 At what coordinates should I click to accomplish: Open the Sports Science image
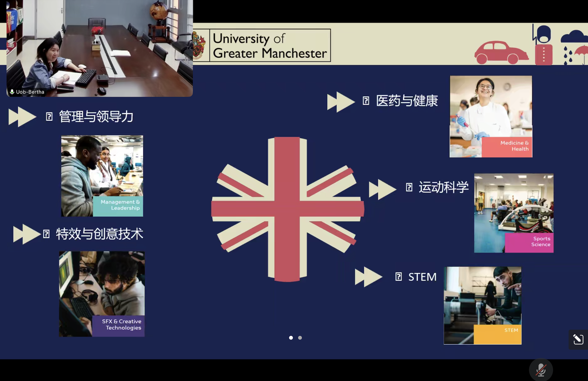pos(514,213)
